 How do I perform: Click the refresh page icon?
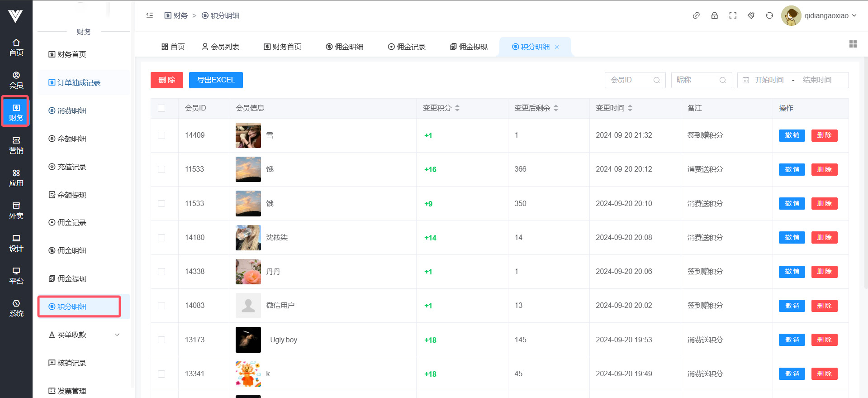tap(769, 15)
